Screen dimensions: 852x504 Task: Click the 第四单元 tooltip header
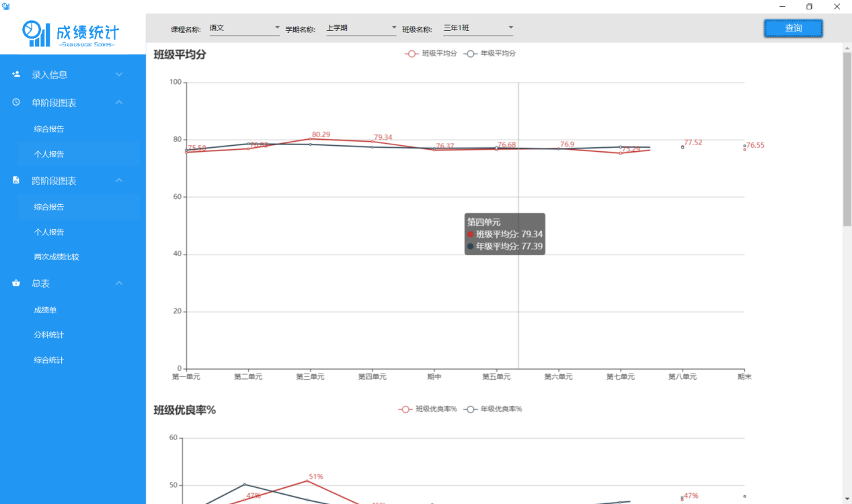click(x=484, y=222)
